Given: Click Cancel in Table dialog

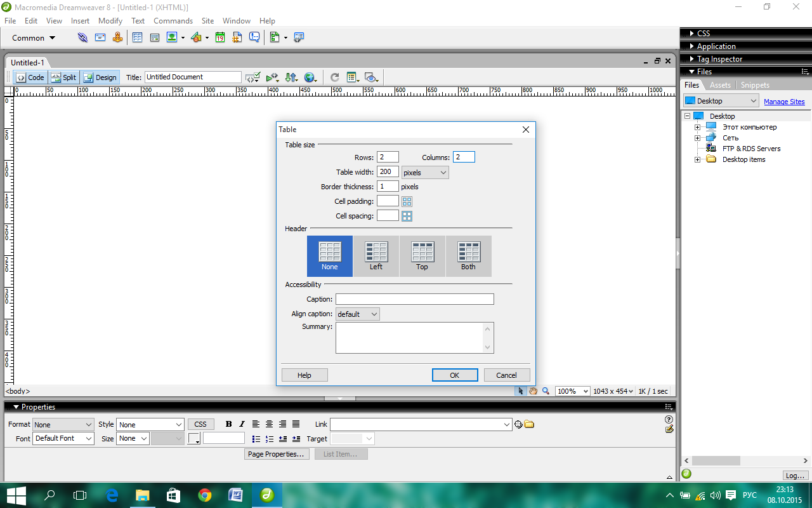Looking at the screenshot, I should point(506,375).
